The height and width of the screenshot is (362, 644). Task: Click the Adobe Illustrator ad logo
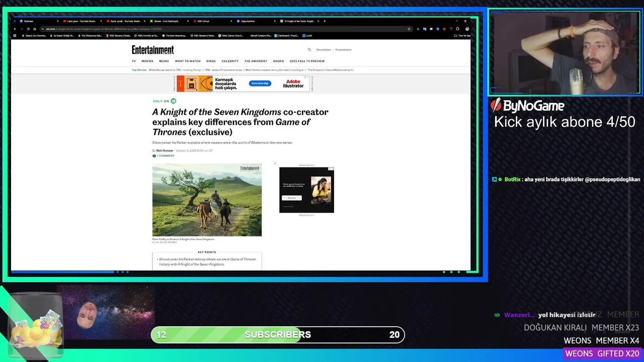(x=293, y=83)
